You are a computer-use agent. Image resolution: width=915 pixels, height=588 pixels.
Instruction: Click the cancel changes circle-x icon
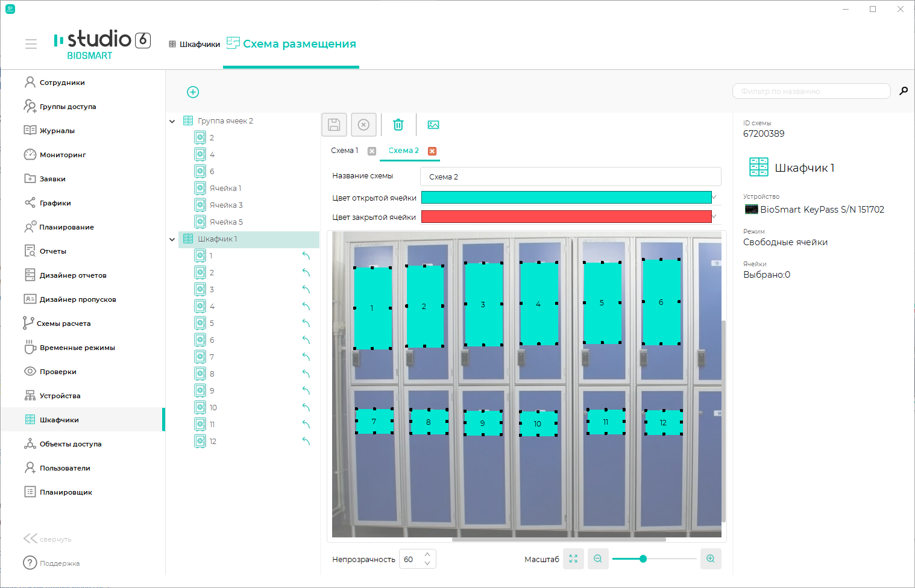[363, 125]
